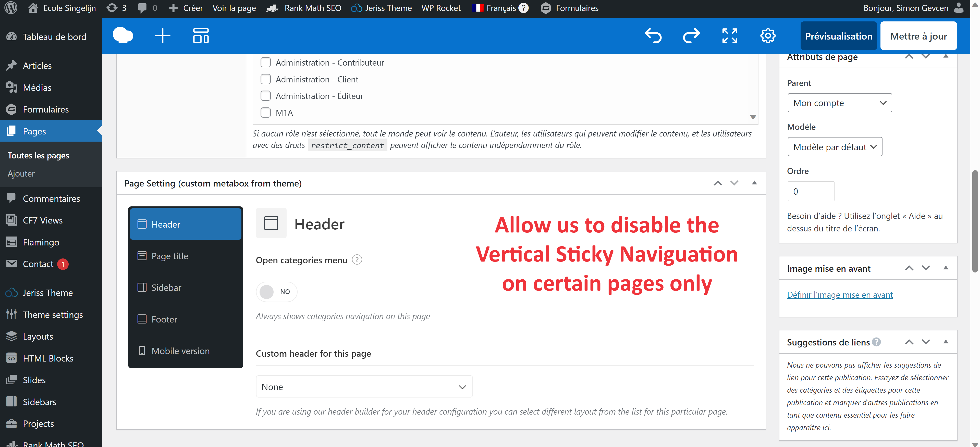980x447 pixels.
Task: Select the Page title settings tab
Action: 186,256
